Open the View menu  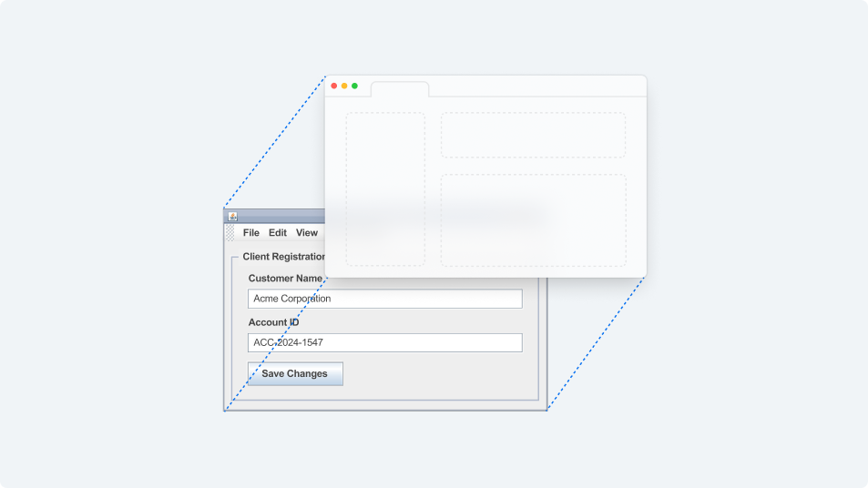click(306, 233)
